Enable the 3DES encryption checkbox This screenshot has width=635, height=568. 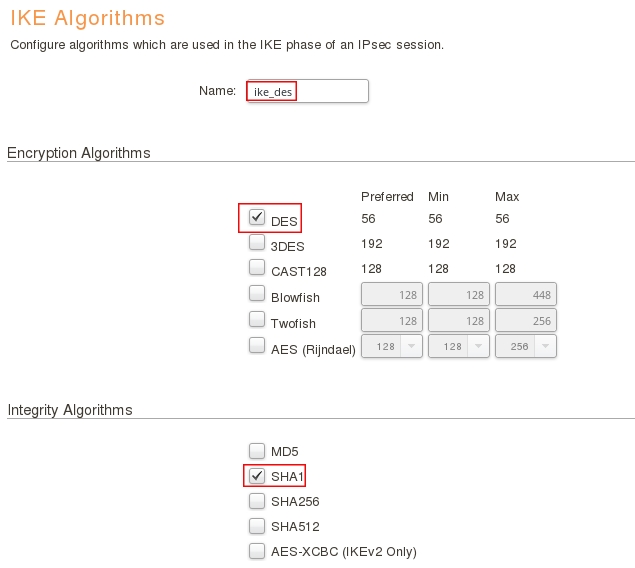click(257, 243)
